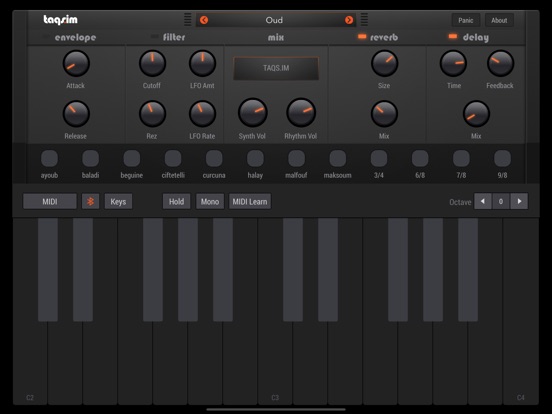Click the grip lines right of preset bar
This screenshot has height=414, width=552.
pos(364,20)
